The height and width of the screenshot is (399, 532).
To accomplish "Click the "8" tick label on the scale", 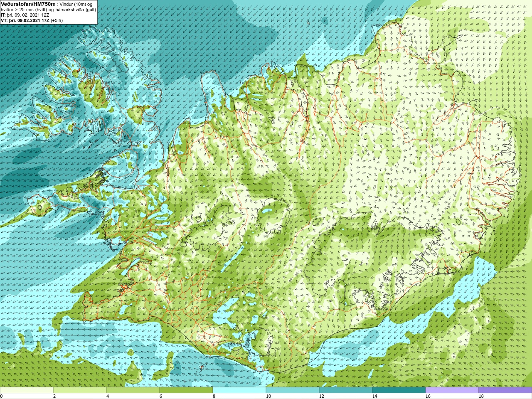I will click(214, 396).
